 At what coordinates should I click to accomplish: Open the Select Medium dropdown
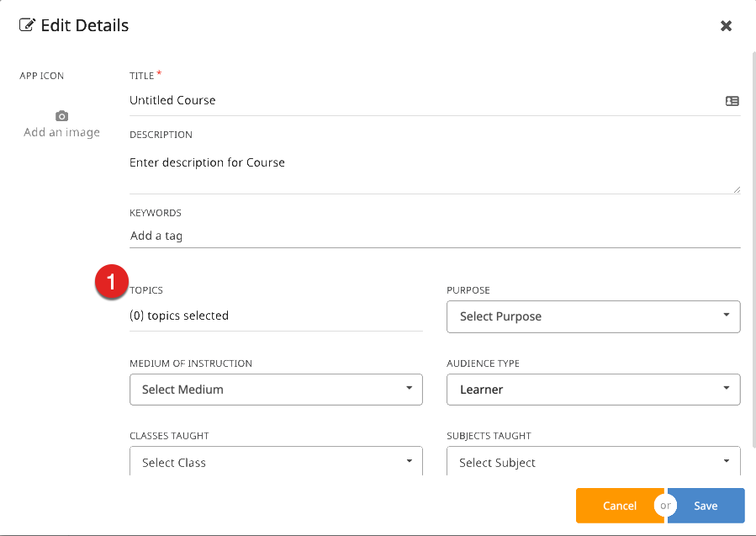tap(276, 390)
